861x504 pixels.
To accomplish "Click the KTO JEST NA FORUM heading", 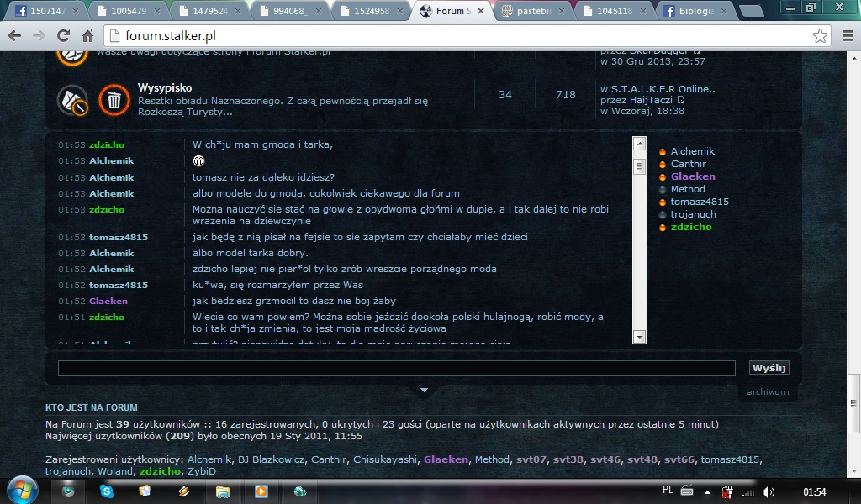I will (91, 407).
